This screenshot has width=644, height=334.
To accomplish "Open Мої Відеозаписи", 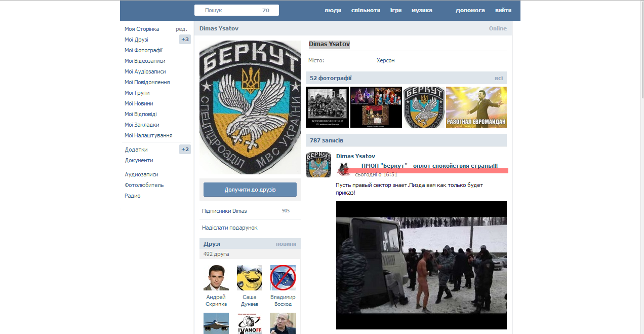I will [145, 61].
